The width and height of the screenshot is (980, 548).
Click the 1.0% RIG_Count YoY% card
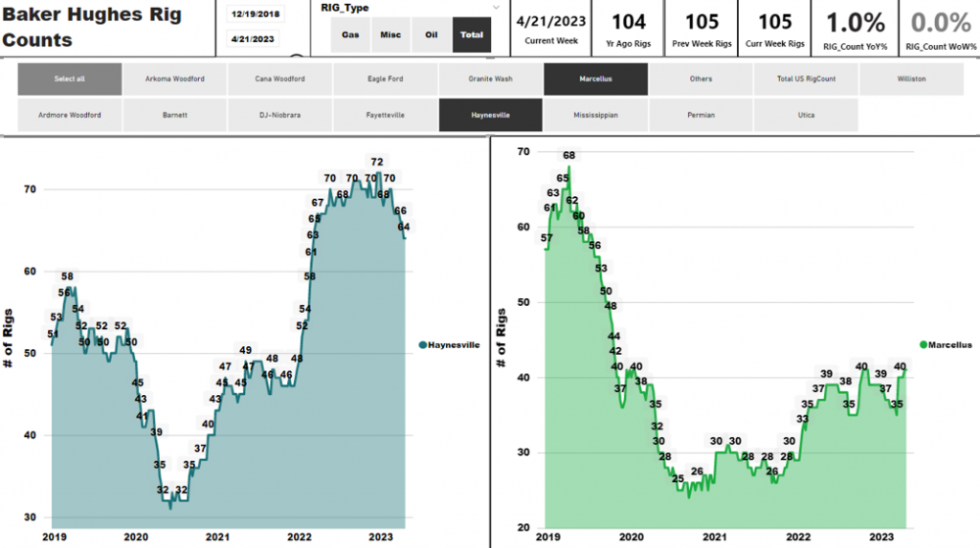855,29
